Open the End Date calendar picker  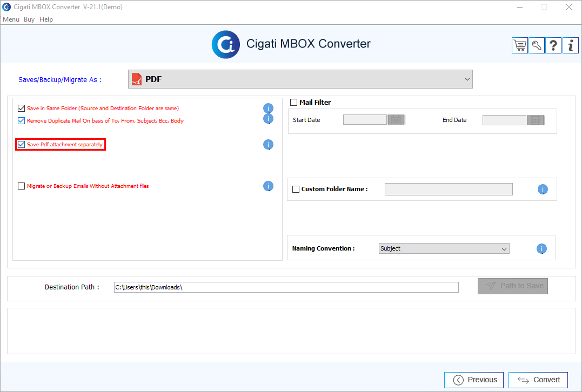[535, 120]
